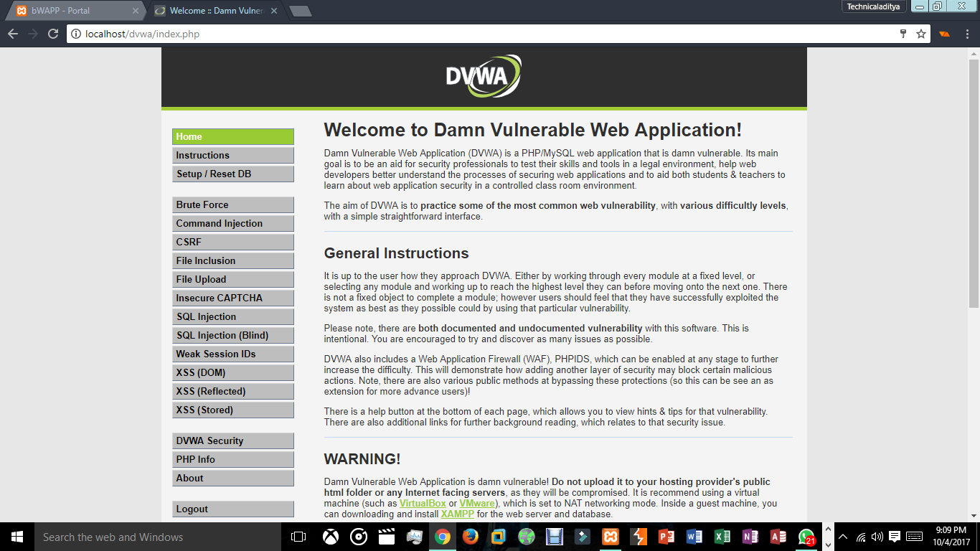This screenshot has width=980, height=551.
Task: Follow the VirtualBox link
Action: (x=423, y=504)
